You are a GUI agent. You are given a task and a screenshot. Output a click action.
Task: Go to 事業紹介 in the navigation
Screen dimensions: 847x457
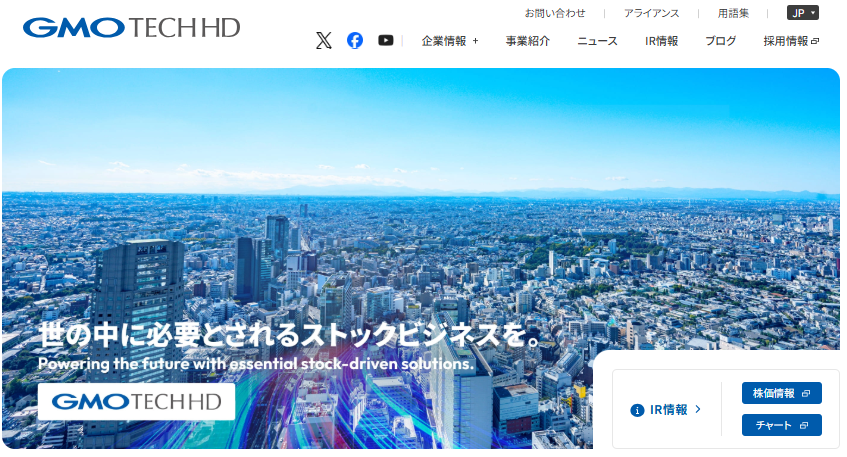point(527,41)
